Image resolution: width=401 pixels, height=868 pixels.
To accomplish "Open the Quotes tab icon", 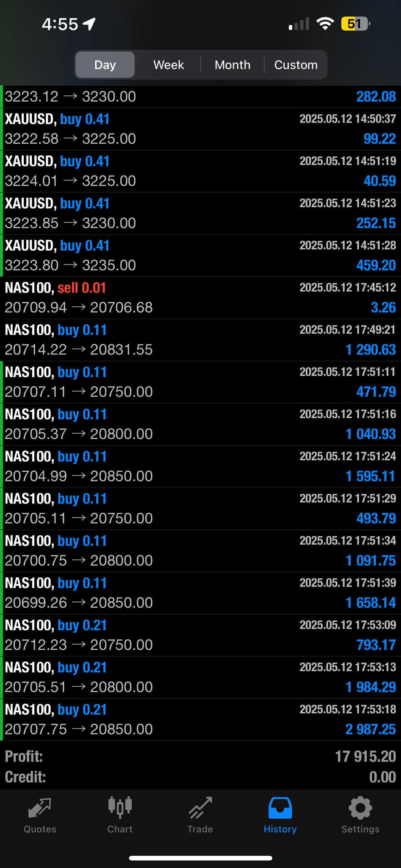I will click(40, 809).
